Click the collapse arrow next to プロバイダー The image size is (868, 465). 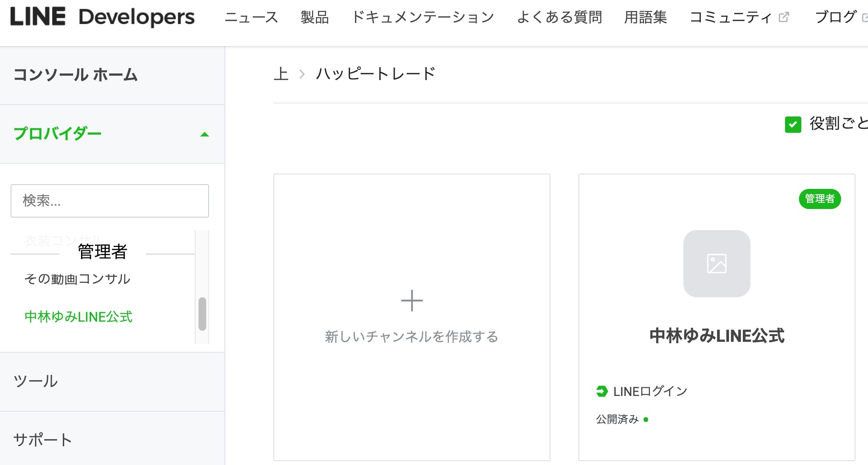coord(205,135)
